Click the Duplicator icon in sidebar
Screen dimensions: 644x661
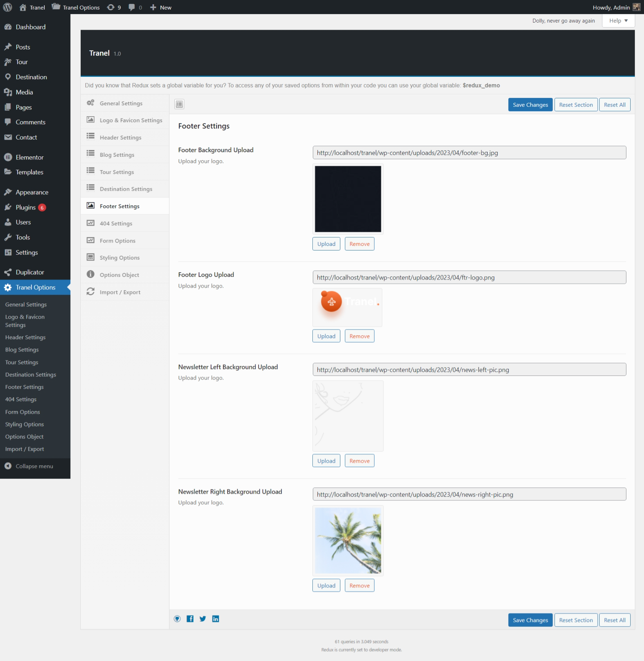click(8, 272)
